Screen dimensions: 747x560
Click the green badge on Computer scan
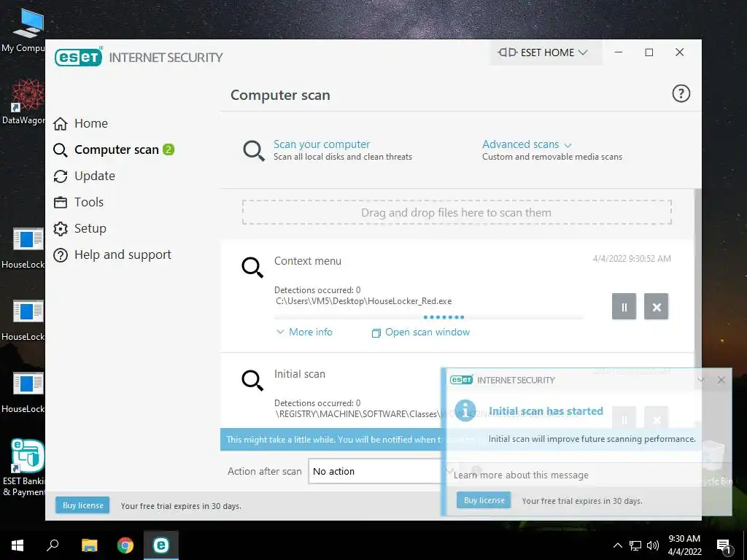tap(169, 149)
